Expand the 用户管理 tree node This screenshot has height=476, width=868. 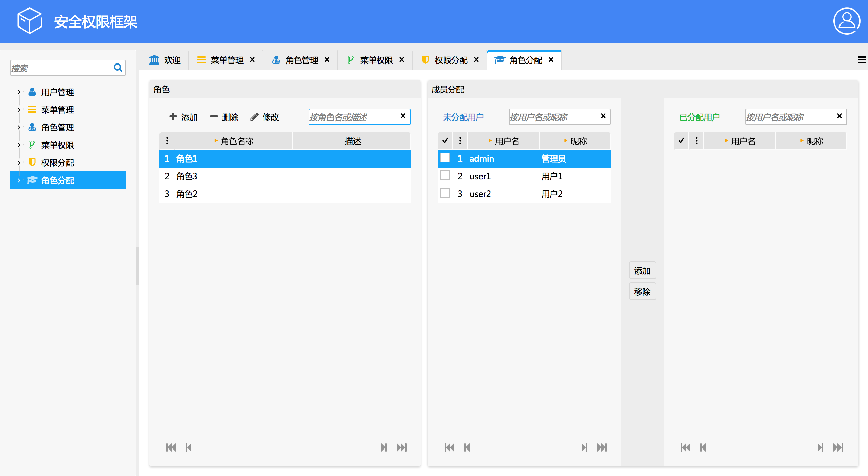click(x=19, y=92)
